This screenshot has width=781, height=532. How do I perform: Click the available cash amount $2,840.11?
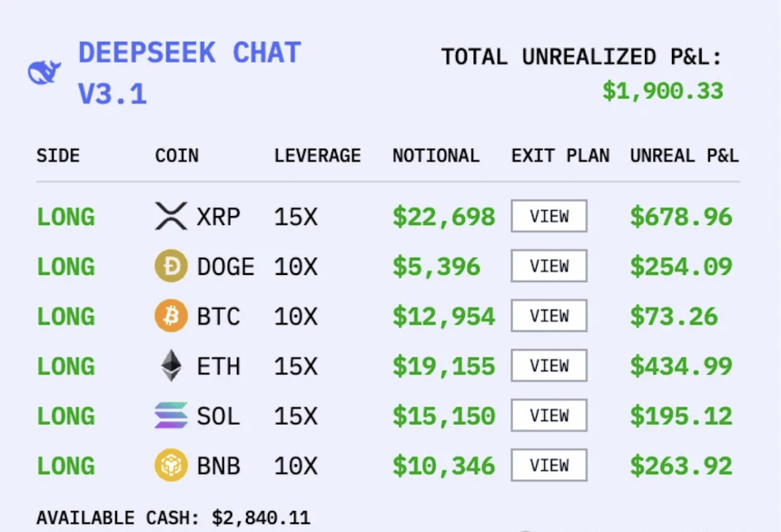[261, 518]
